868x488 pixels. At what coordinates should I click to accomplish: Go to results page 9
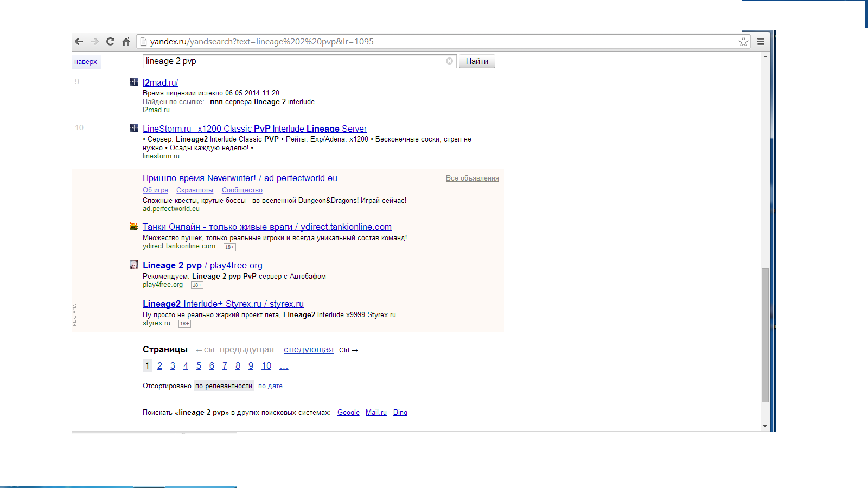251,366
